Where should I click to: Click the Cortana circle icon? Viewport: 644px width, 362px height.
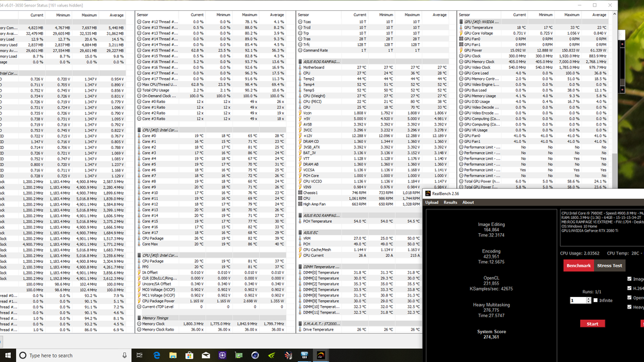[x=23, y=356]
